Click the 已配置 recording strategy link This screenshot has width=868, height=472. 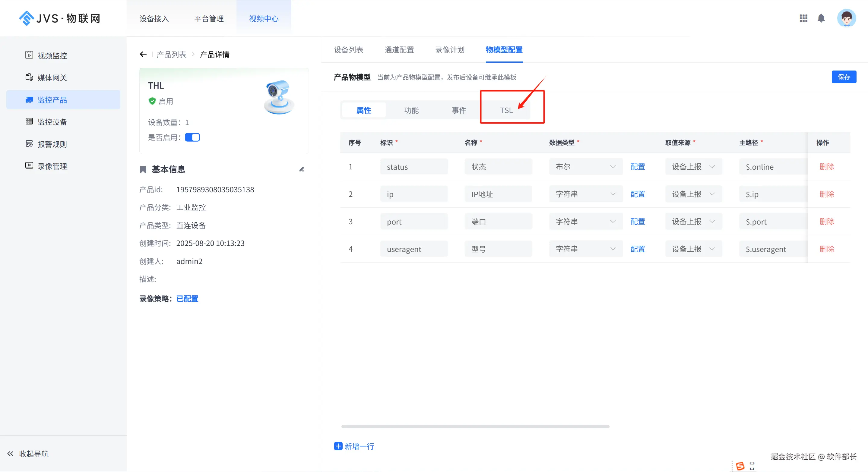tap(187, 299)
